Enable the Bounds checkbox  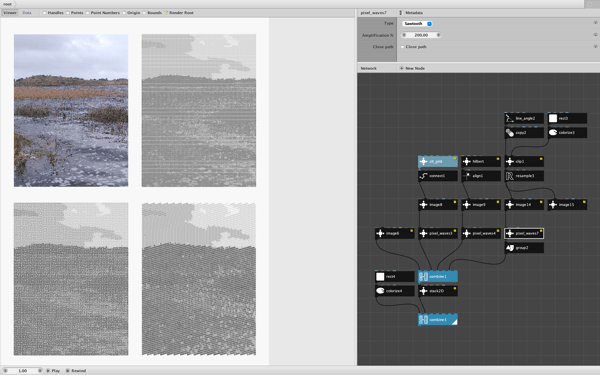[x=144, y=13]
